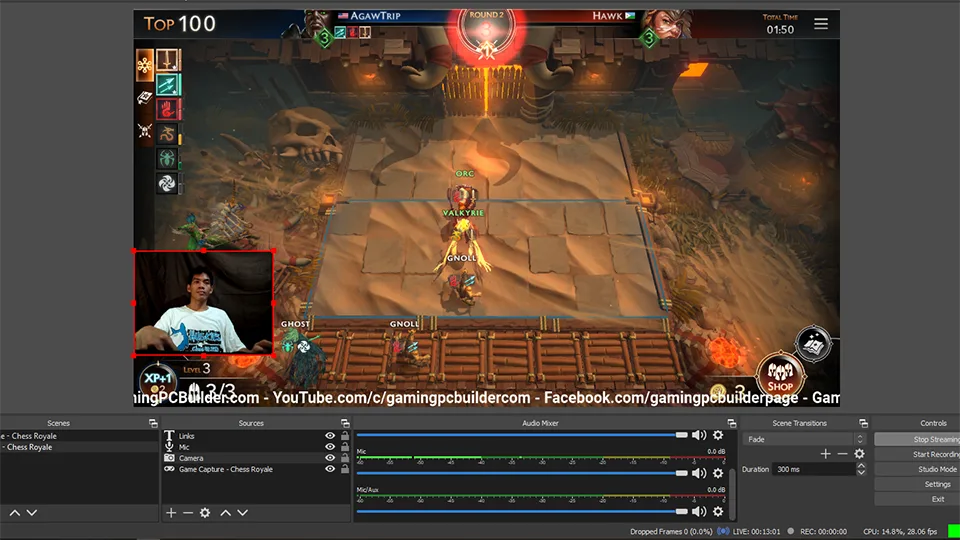Screen dimensions: 960x540
Task: Click the Exit button
Action: pos(917,499)
